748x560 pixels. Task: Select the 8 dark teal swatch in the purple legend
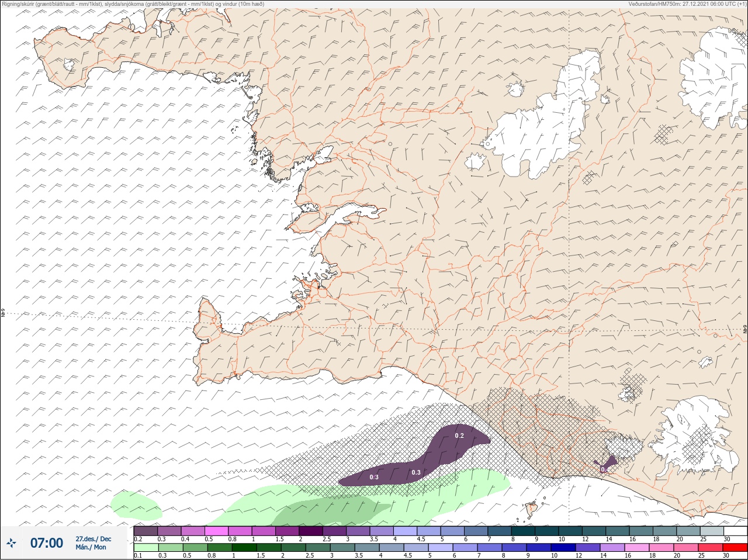point(523,531)
